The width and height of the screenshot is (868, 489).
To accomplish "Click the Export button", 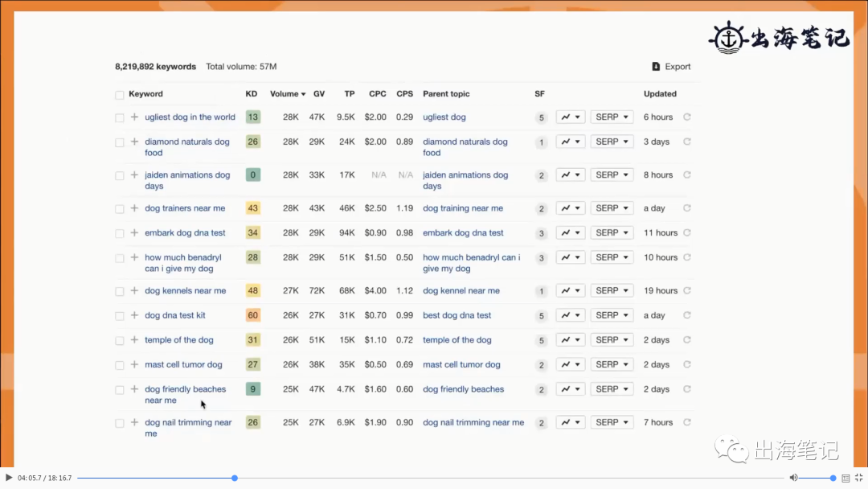I will pyautogui.click(x=671, y=67).
